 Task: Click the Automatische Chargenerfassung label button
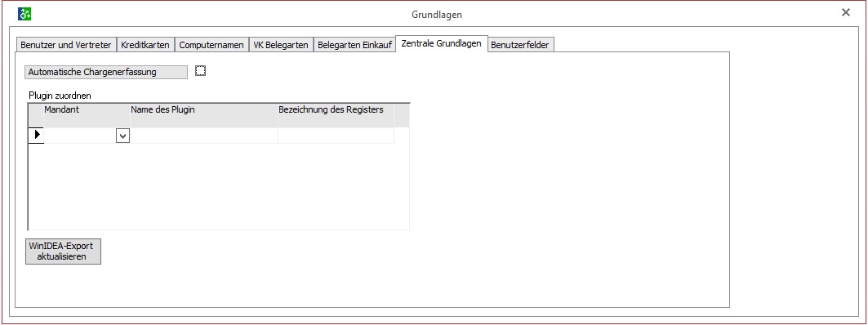[106, 72]
